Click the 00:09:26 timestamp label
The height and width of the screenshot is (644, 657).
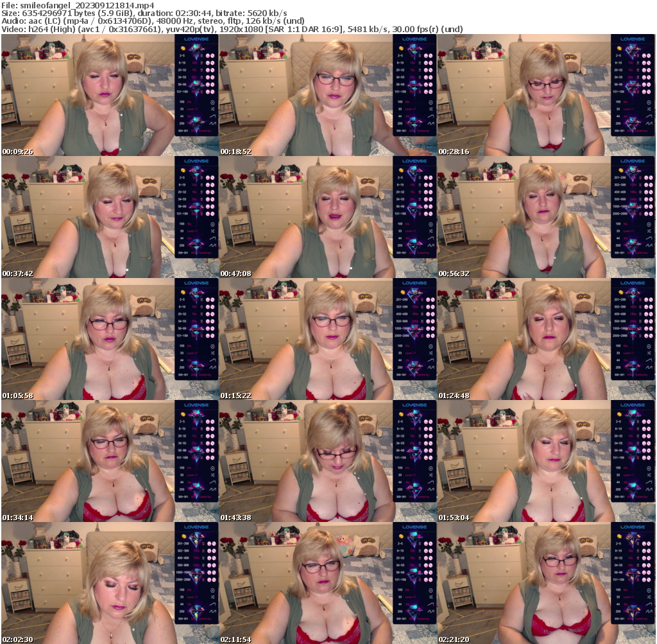tap(16, 152)
